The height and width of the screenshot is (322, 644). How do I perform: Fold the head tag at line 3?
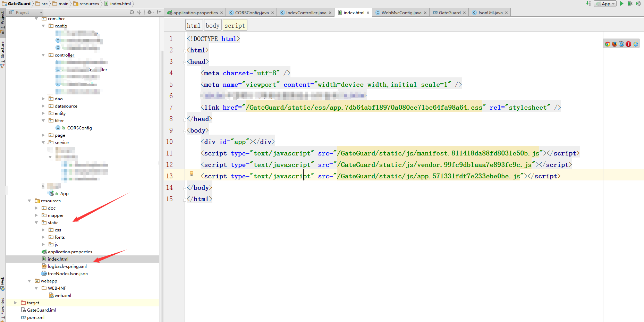(185, 62)
